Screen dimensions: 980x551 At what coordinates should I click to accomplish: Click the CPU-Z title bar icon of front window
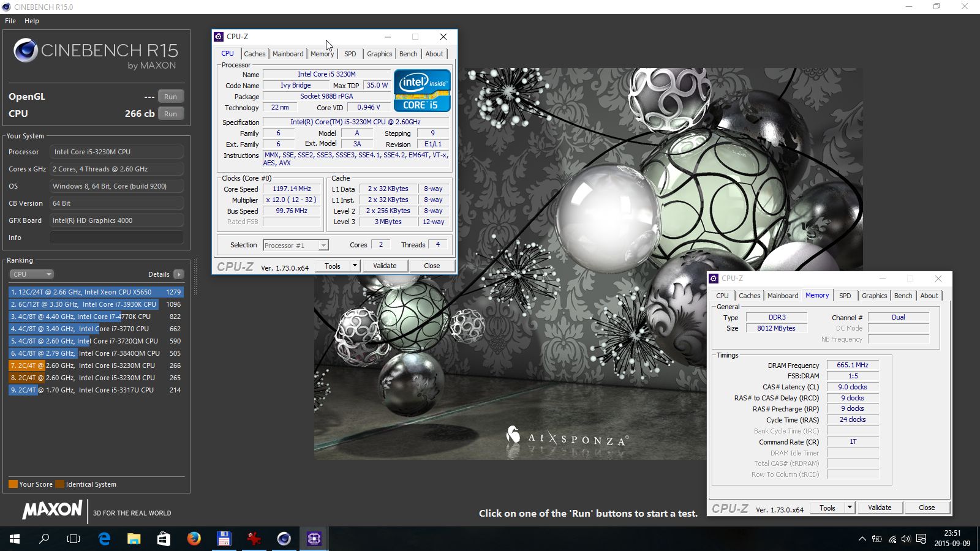click(x=219, y=37)
